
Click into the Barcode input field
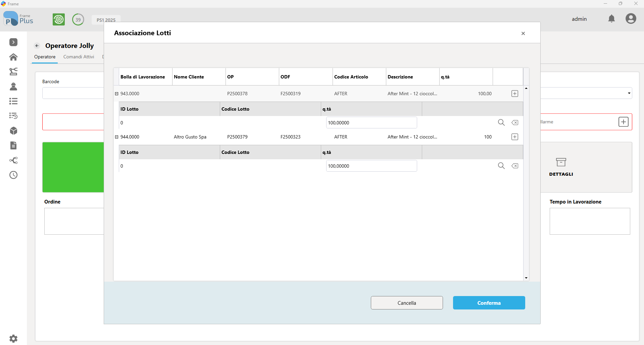coord(73,93)
